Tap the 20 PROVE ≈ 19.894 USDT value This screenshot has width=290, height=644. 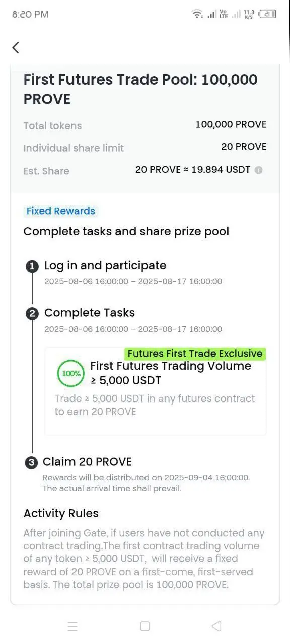[193, 170]
